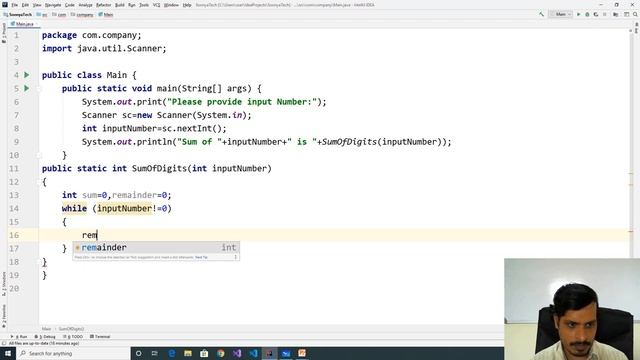Open the Window menu

pyautogui.click(x=171, y=5)
